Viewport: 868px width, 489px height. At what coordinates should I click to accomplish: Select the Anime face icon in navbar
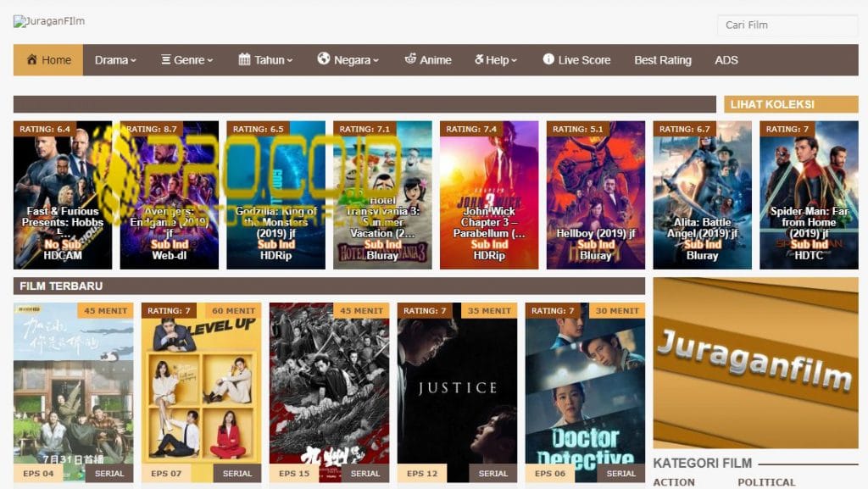pos(413,60)
